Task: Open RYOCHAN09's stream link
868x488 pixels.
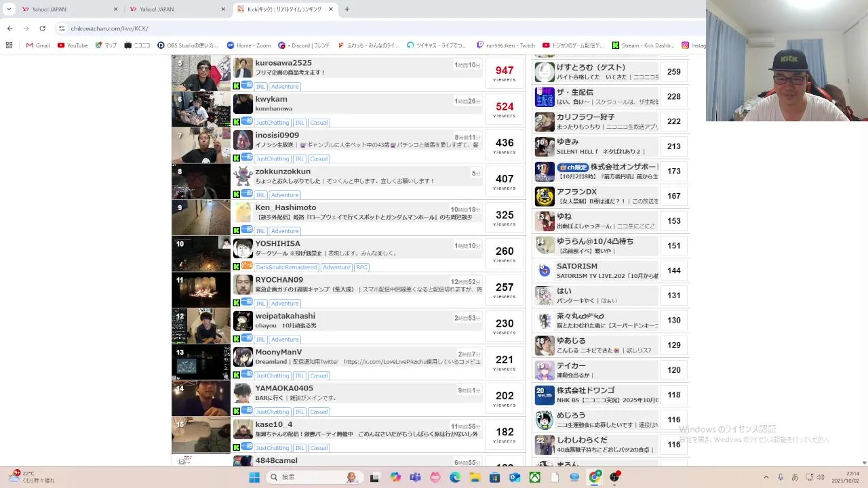Action: (x=279, y=280)
